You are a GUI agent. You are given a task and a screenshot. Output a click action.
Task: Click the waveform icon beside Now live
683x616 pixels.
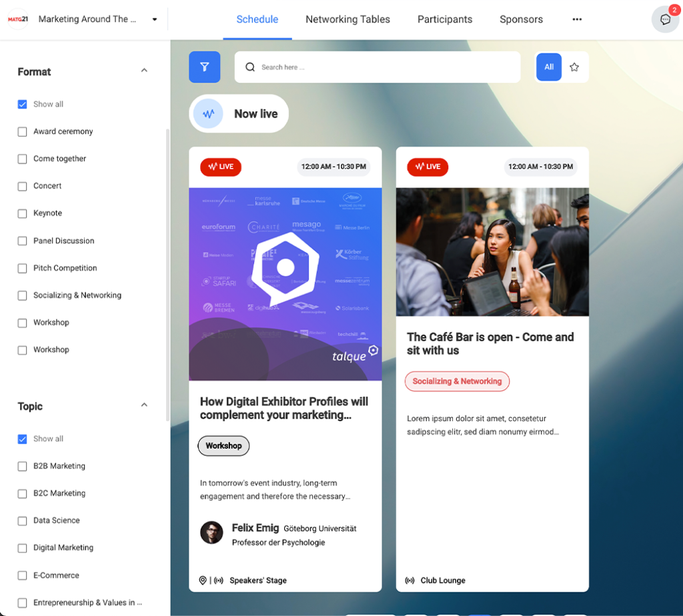tap(209, 113)
